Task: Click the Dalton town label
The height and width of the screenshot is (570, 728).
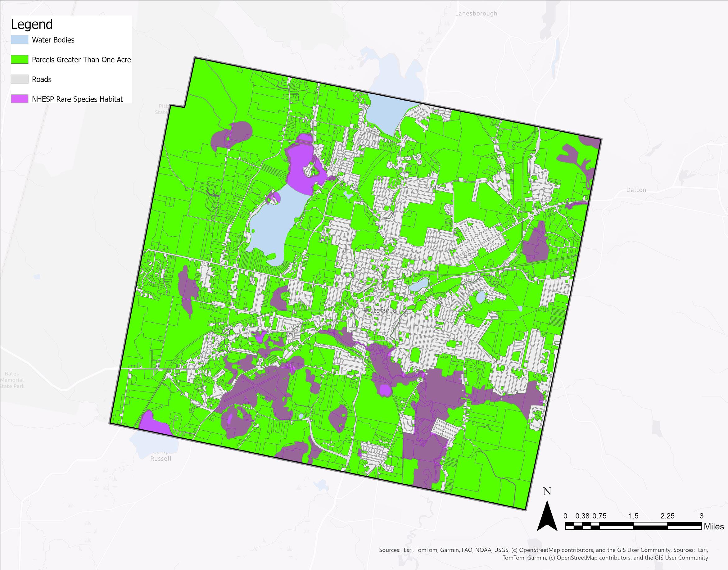Action: pyautogui.click(x=635, y=190)
